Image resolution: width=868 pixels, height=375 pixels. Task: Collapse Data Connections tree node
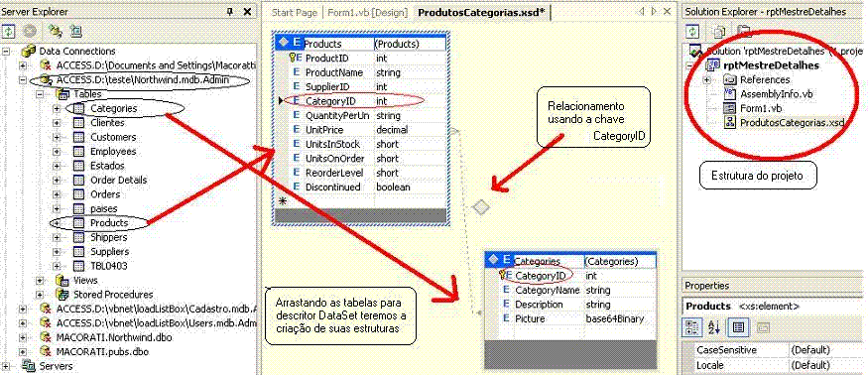click(x=6, y=51)
